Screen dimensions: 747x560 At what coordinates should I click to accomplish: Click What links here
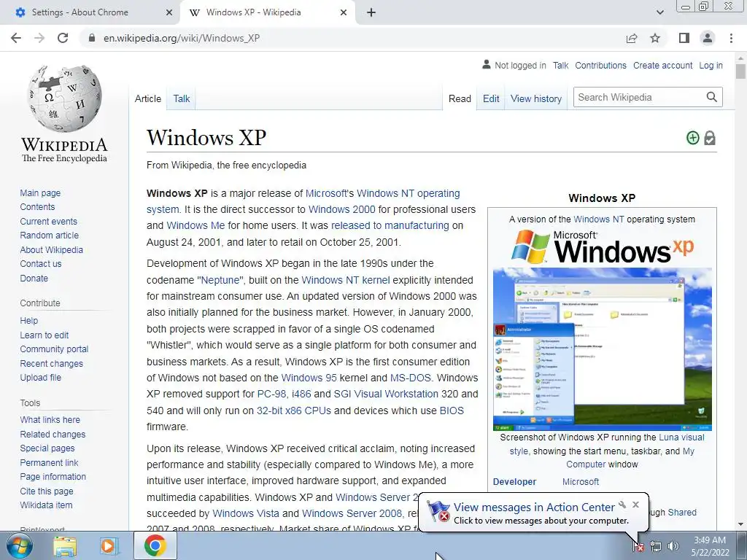(x=50, y=419)
